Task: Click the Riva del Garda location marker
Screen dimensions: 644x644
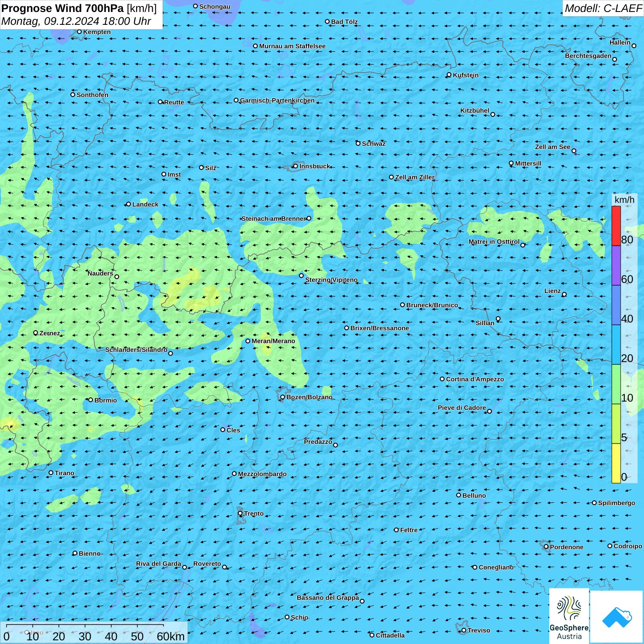Action: point(184,567)
